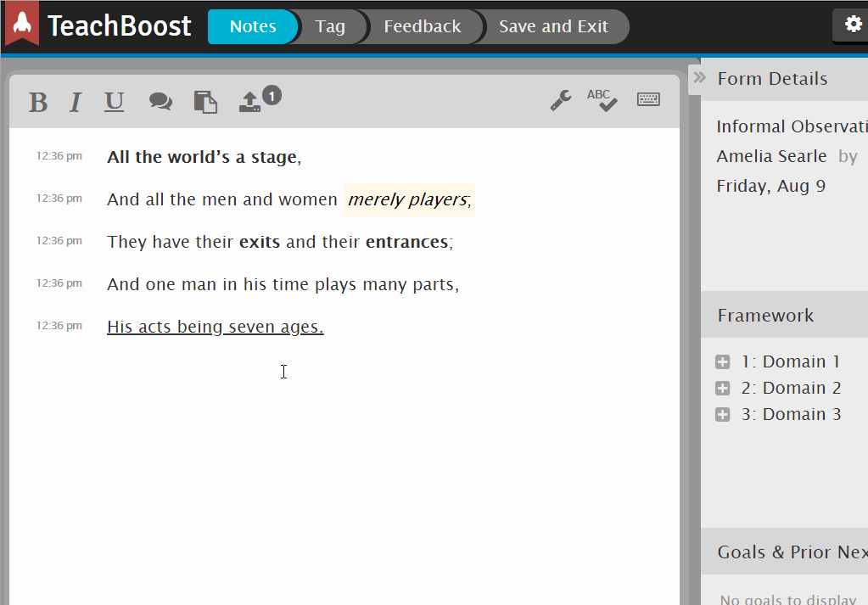Click the bold word 'entrances'
This screenshot has height=605, width=868.
pos(407,242)
